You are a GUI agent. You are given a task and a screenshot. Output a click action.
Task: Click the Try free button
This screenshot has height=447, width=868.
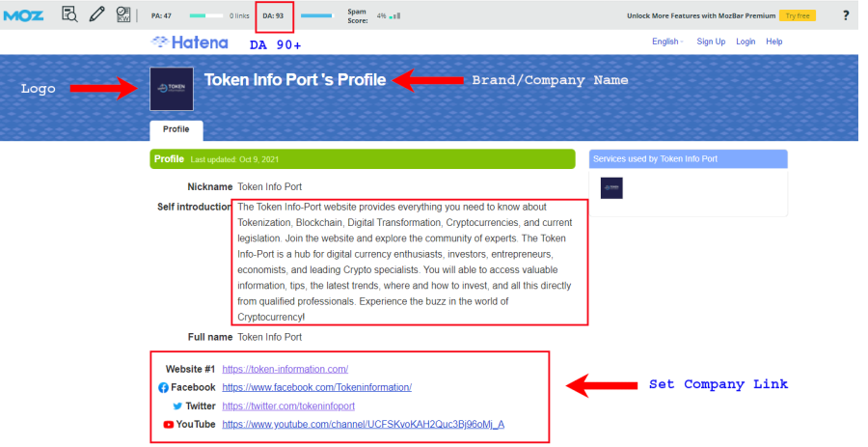(x=798, y=15)
